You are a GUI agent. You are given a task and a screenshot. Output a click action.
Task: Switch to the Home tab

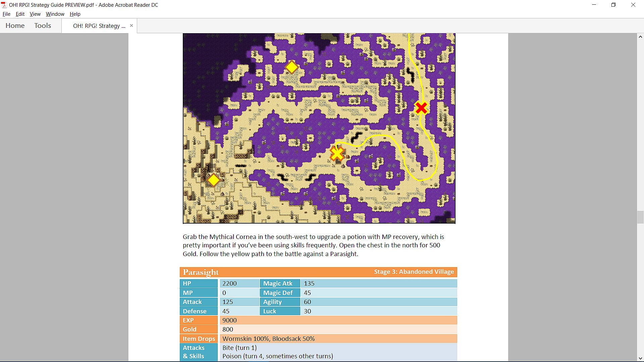coord(15,26)
